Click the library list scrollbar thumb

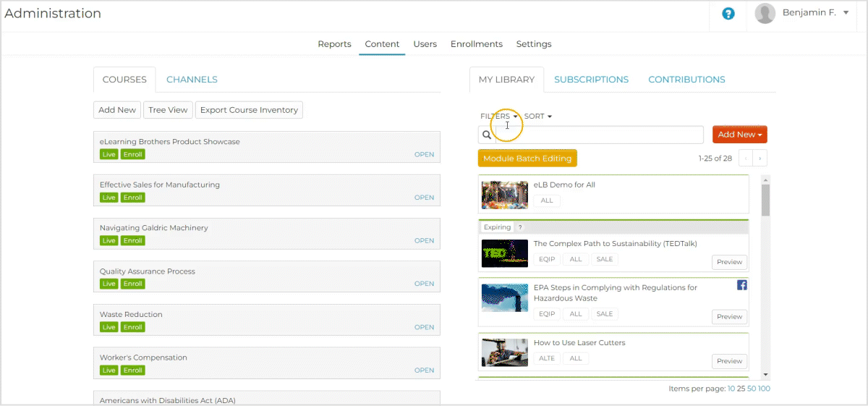pyautogui.click(x=765, y=200)
